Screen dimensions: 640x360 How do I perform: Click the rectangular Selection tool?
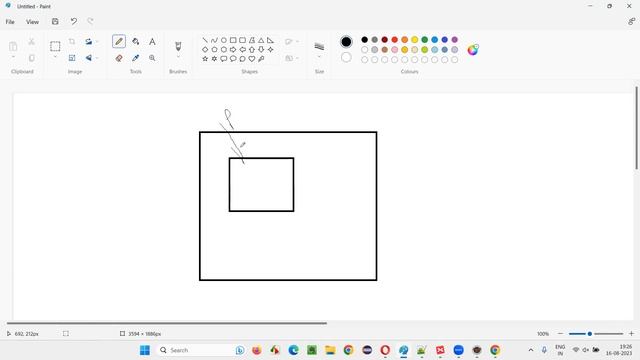tap(55, 46)
